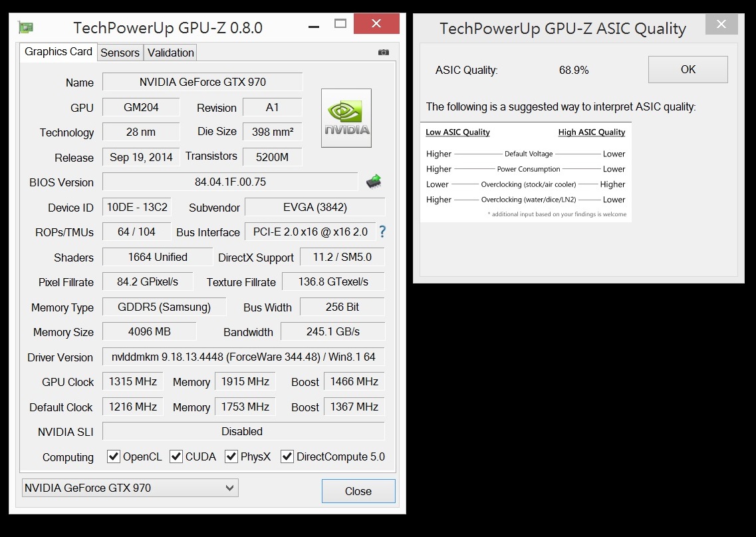Click the Power Consumption row label
756x537 pixels.
tap(529, 169)
